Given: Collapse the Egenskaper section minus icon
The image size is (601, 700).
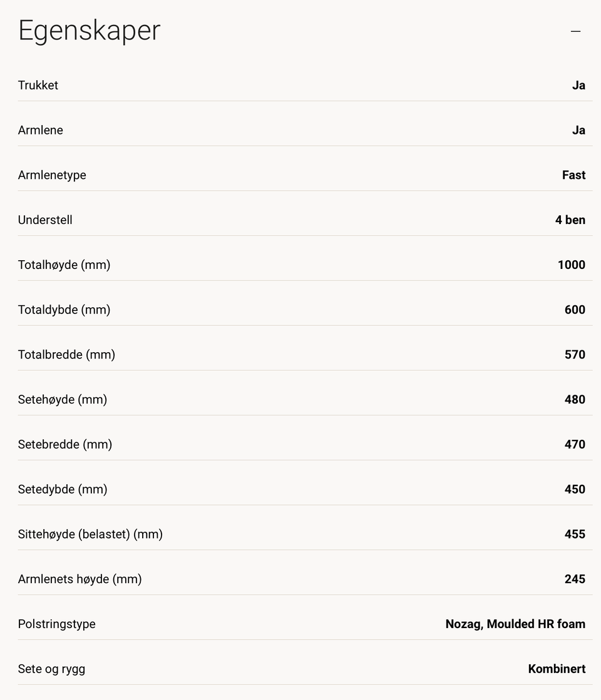Looking at the screenshot, I should tap(575, 31).
